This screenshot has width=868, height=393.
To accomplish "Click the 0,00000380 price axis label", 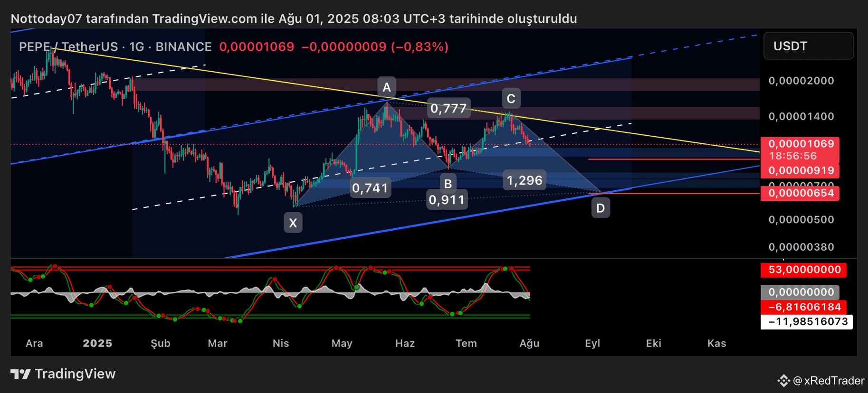I will (801, 247).
